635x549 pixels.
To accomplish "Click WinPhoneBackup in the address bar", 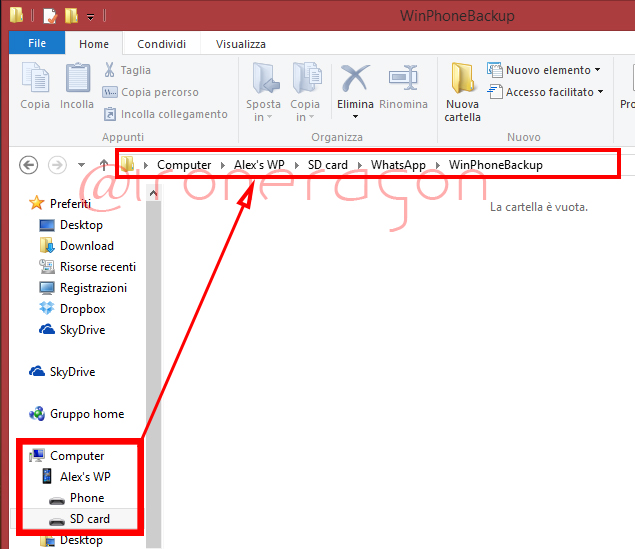I will tap(496, 165).
